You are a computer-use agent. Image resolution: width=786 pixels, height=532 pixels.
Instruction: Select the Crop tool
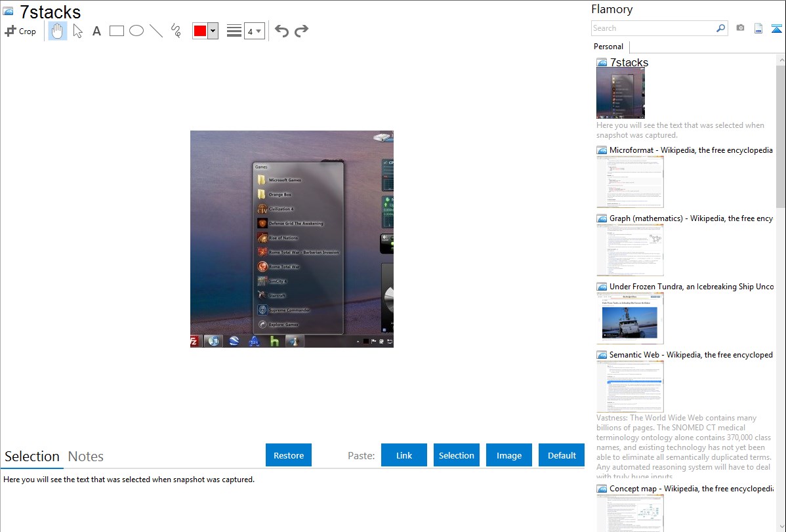pyautogui.click(x=20, y=31)
